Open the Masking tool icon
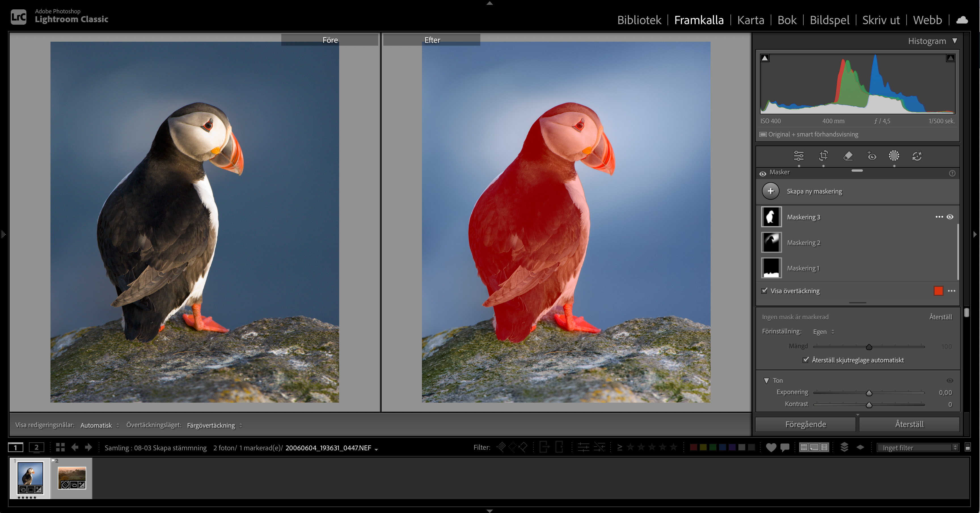 pos(894,156)
